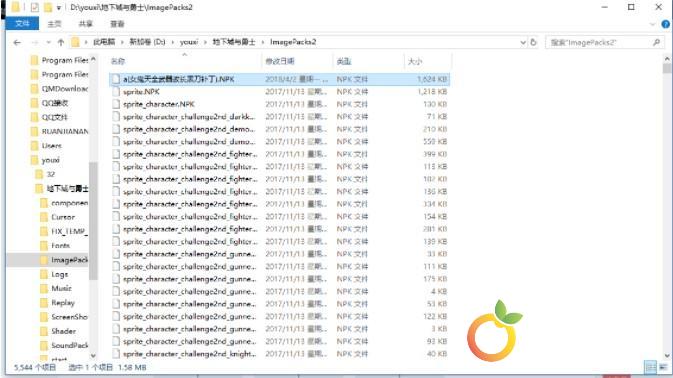
Task: Sort by the 修改日期 column header
Action: pyautogui.click(x=280, y=61)
